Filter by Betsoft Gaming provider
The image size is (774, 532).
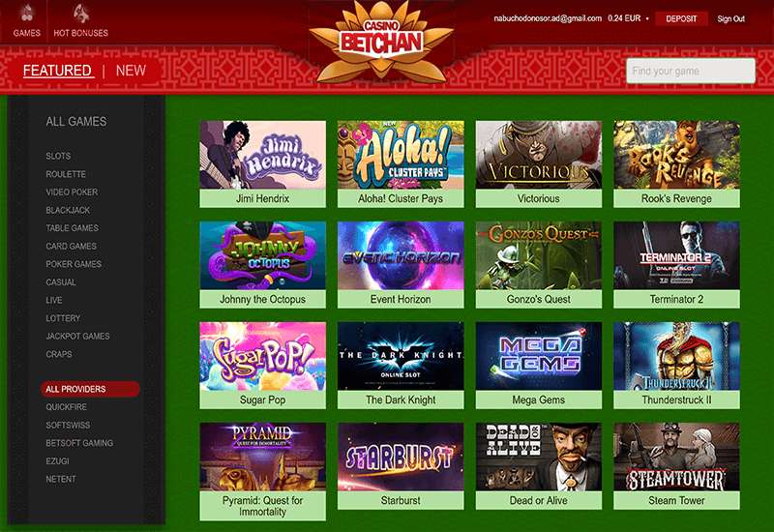pyautogui.click(x=79, y=443)
